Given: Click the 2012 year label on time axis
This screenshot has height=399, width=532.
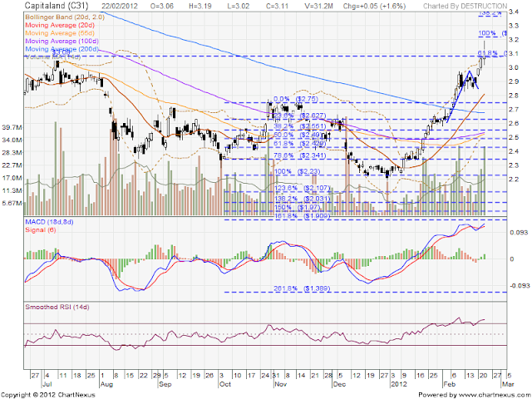Looking at the screenshot, I should (399, 385).
